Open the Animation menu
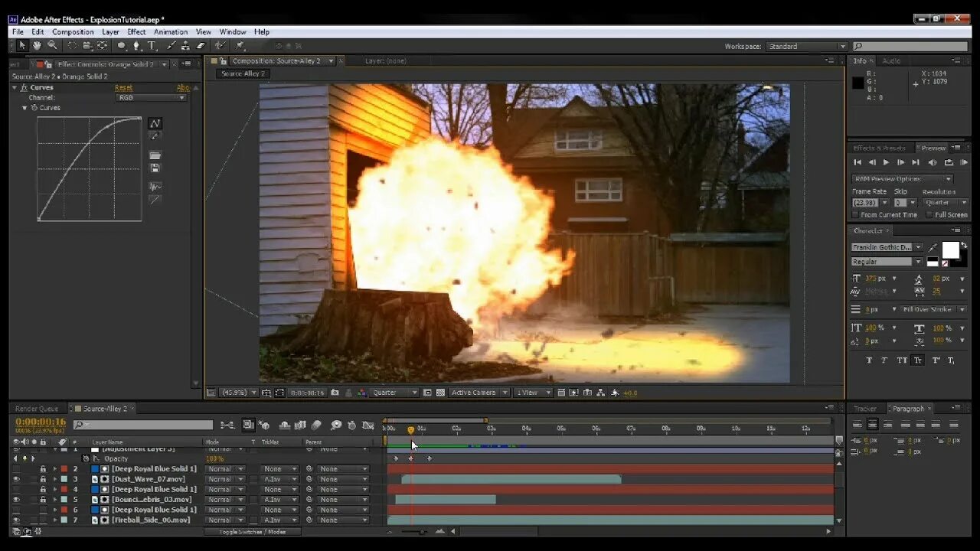The height and width of the screenshot is (551, 980). click(x=171, y=32)
